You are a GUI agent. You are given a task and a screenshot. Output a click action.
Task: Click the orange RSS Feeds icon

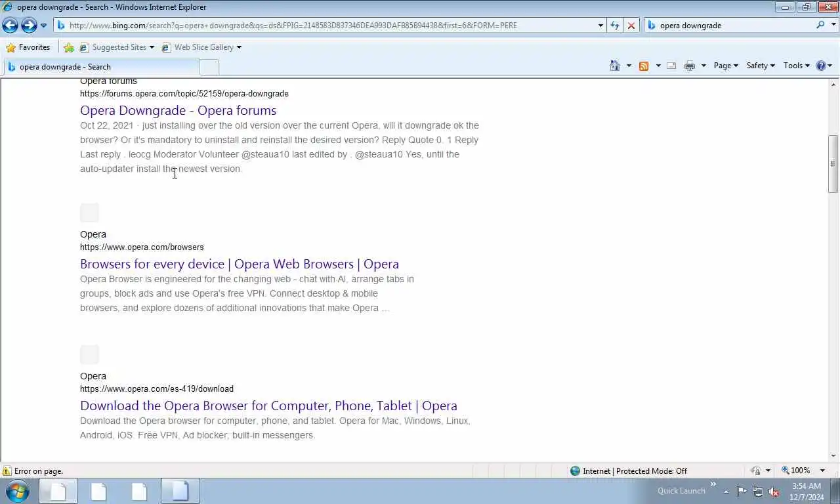tap(644, 66)
